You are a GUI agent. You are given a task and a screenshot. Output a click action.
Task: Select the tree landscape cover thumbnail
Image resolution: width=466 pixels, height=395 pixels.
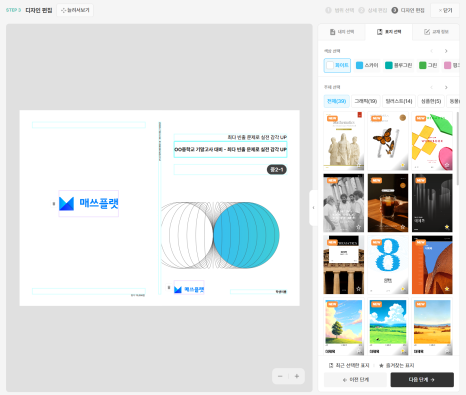344,327
